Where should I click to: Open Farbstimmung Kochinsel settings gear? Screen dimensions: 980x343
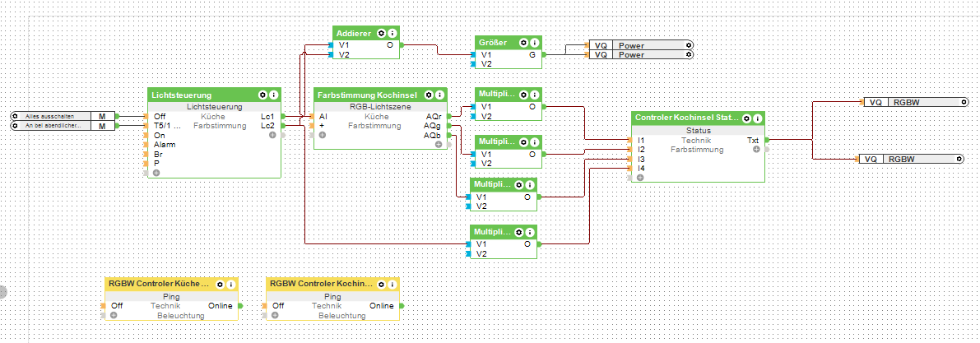429,95
